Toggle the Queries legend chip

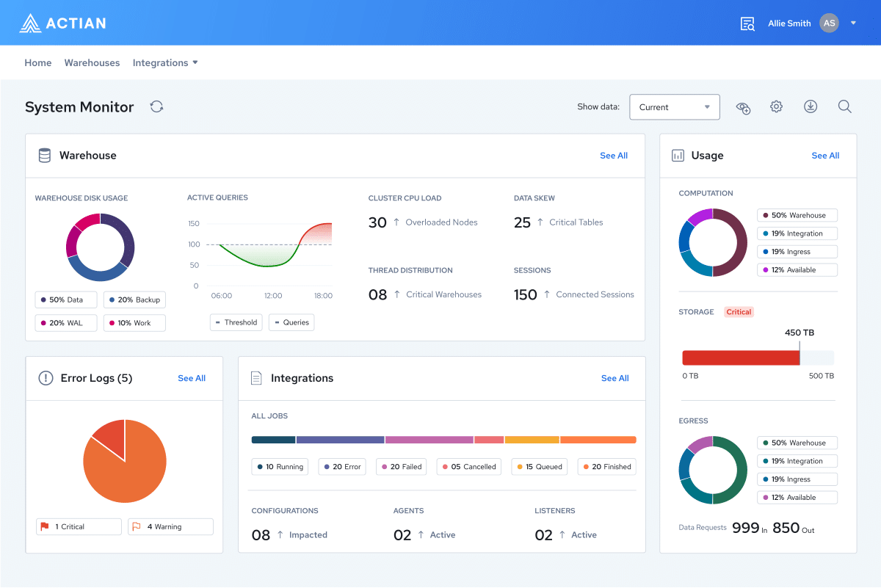pyautogui.click(x=291, y=322)
